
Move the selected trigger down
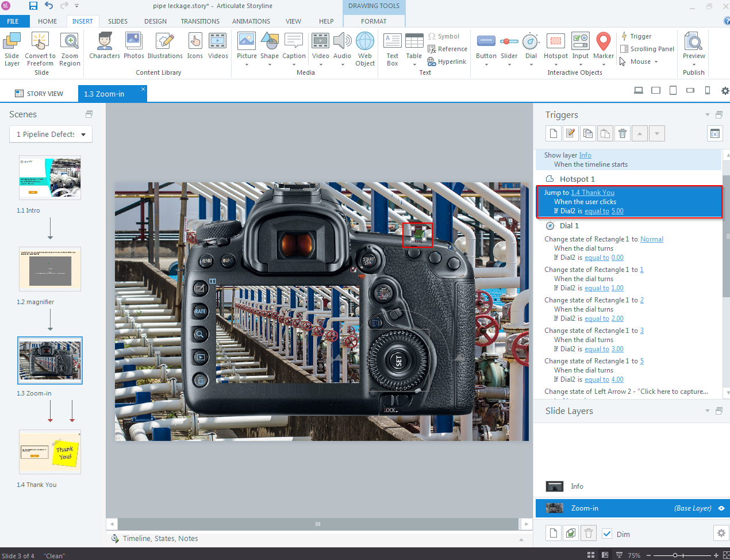(x=656, y=133)
